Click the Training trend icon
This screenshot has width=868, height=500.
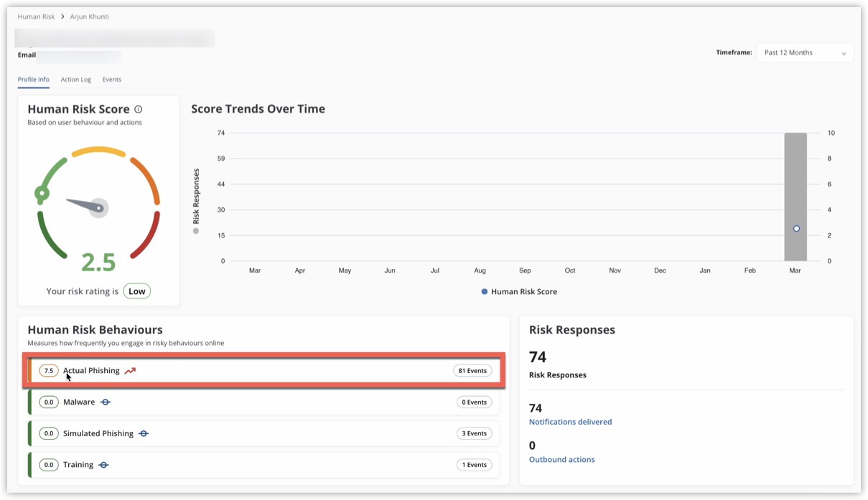(x=103, y=465)
